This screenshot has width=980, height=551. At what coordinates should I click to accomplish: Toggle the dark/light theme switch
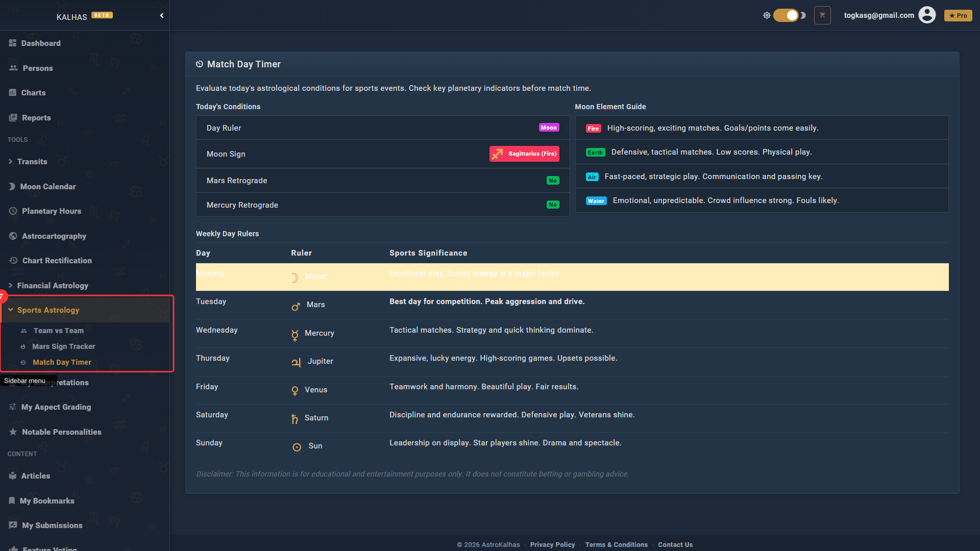[786, 15]
